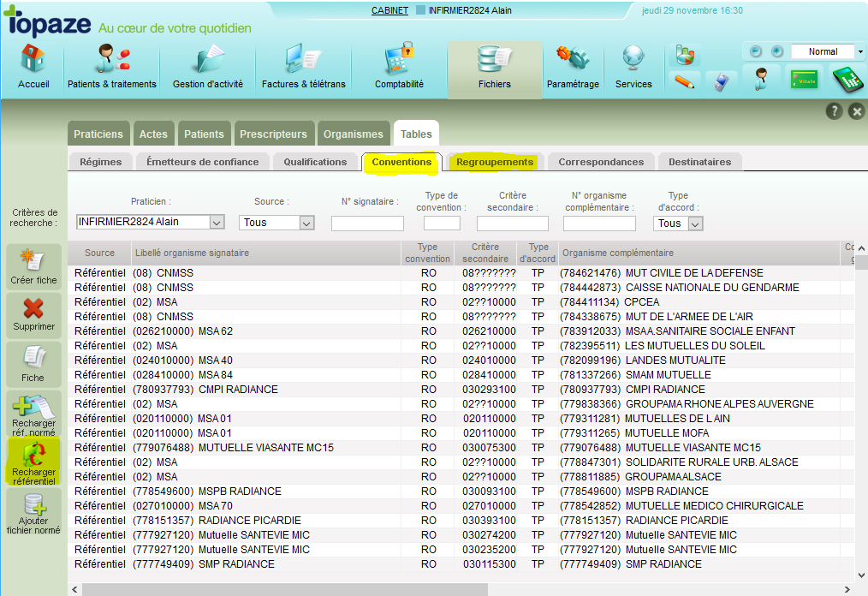Screen dimensions: 868x596
Task: Select the Conventions sub-tab
Action: (401, 162)
